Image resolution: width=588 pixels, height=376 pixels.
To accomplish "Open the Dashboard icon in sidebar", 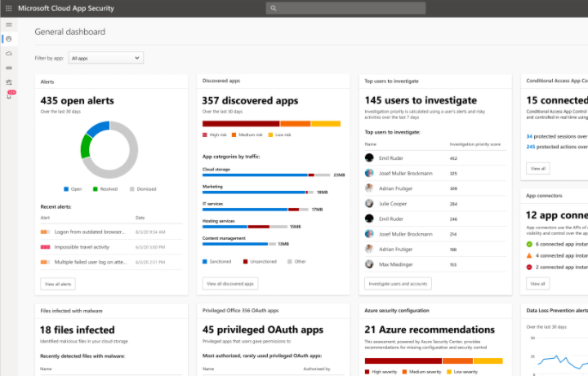I will click(9, 39).
